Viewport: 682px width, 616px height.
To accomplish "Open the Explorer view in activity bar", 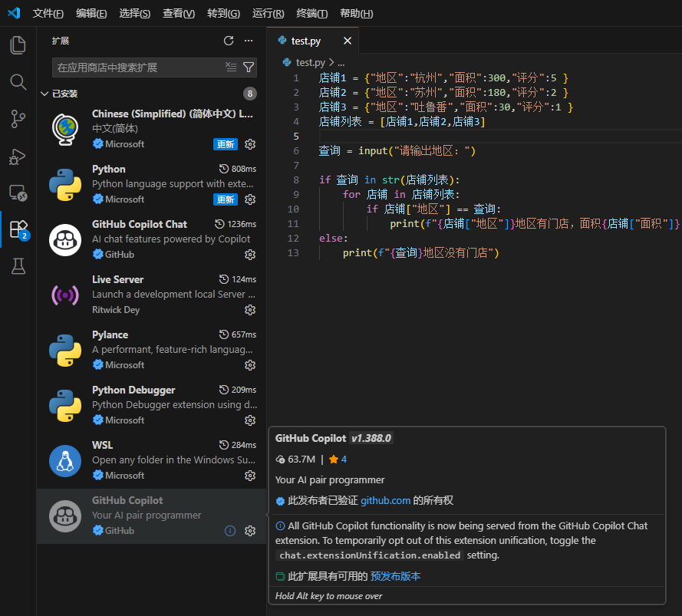I will [18, 45].
